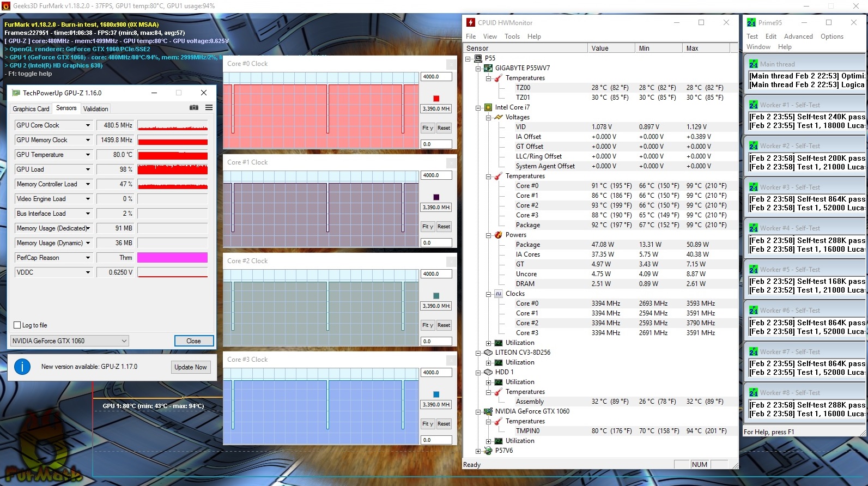This screenshot has width=868, height=486.
Task: Click Fit y on the Core #3 Clock graph
Action: coord(428,424)
